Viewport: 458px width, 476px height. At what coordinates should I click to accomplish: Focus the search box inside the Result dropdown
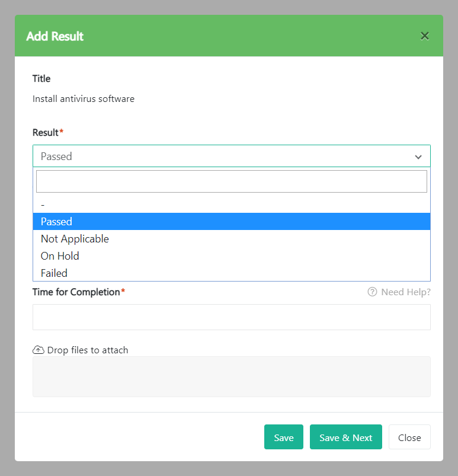[231, 181]
